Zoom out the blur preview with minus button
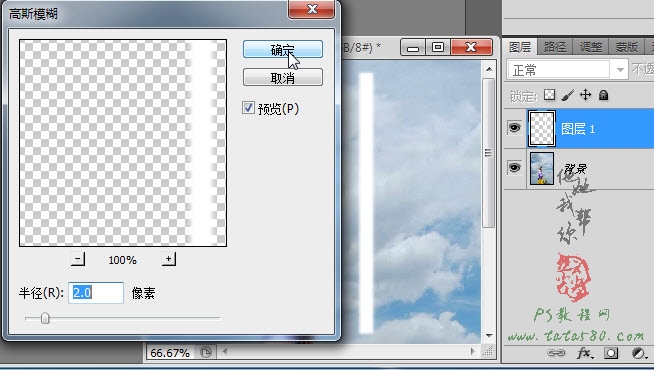This screenshot has height=370, width=654. 78,259
